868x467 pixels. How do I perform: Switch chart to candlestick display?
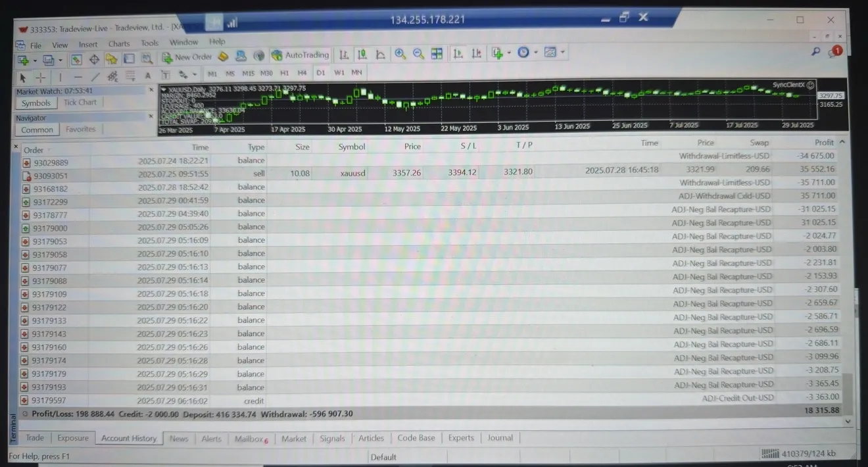pyautogui.click(x=362, y=55)
